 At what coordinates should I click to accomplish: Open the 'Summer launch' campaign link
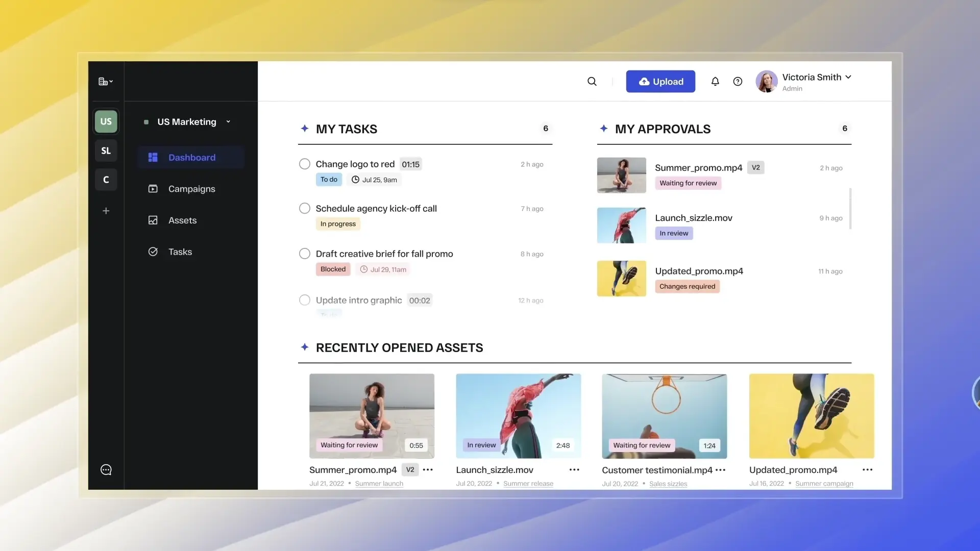coord(379,484)
